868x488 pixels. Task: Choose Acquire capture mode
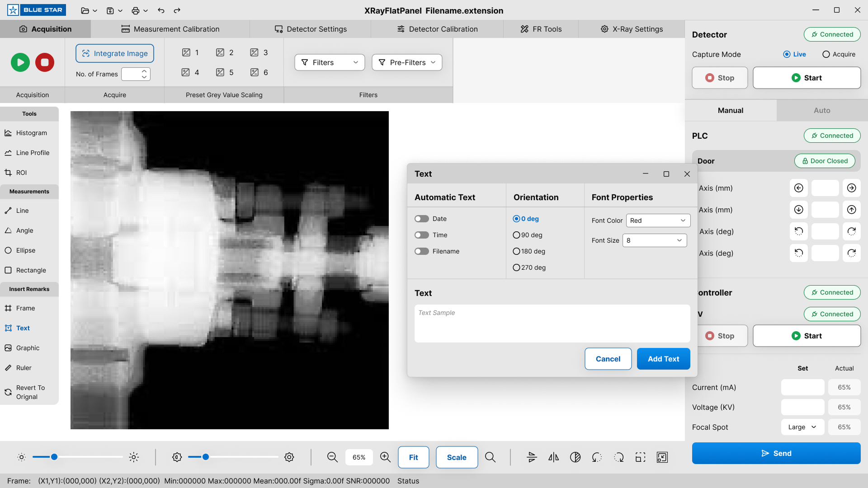click(x=826, y=54)
